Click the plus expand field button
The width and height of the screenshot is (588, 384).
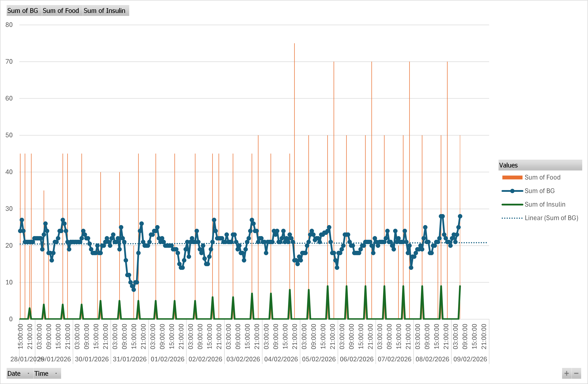(x=567, y=373)
